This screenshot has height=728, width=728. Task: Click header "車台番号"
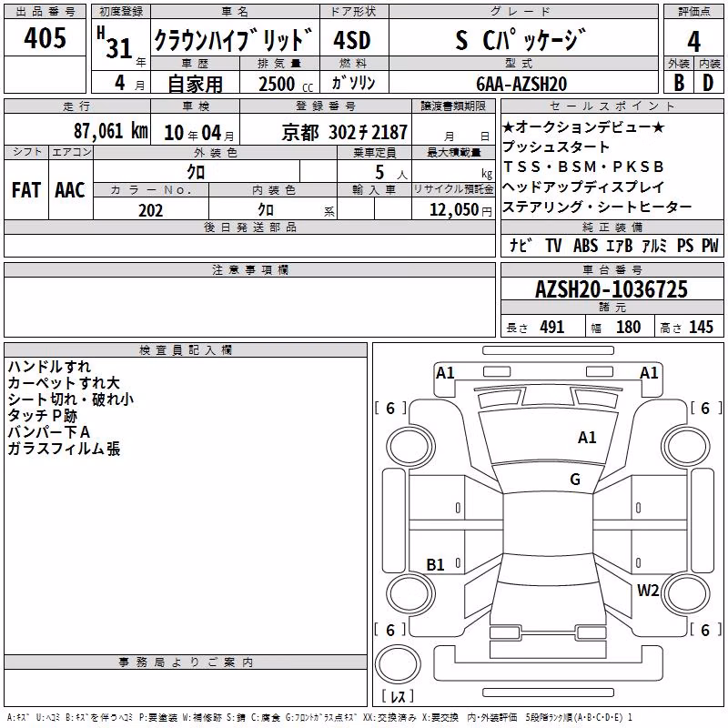point(612,269)
